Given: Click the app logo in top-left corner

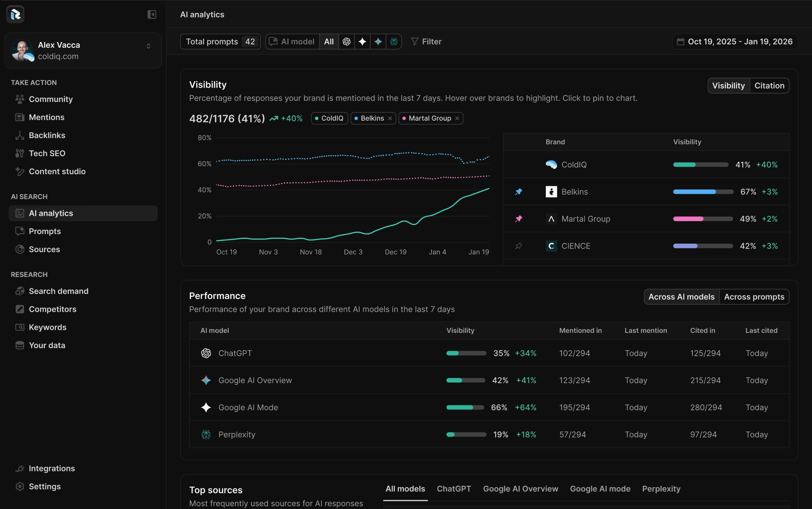Looking at the screenshot, I should coord(16,14).
